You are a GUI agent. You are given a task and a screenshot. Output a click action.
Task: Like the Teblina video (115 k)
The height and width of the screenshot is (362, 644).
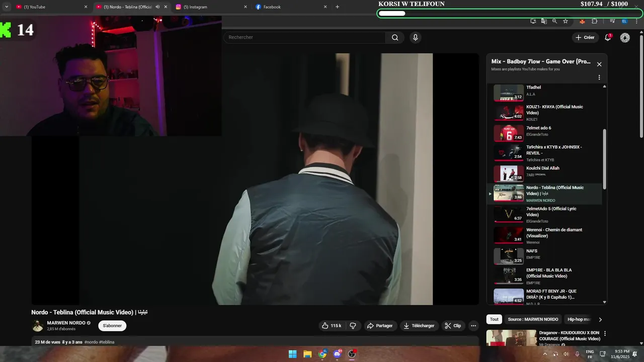point(331,326)
